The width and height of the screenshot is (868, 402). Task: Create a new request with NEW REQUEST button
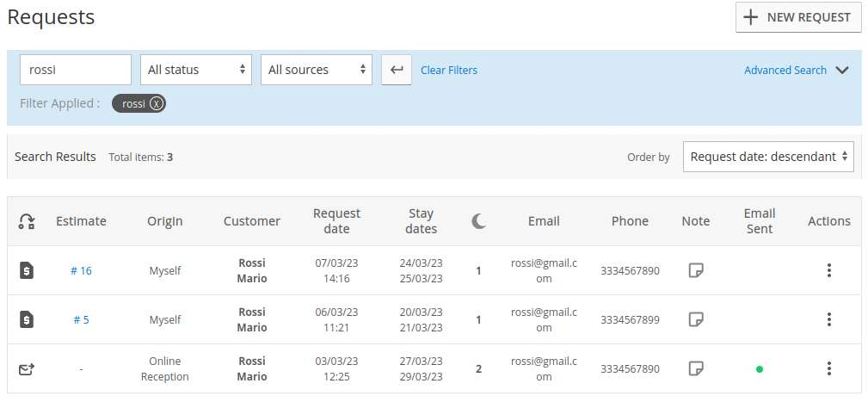[797, 17]
